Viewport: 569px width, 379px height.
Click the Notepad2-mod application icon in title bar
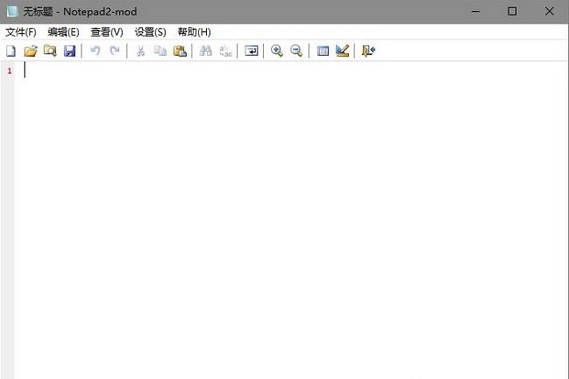12,11
